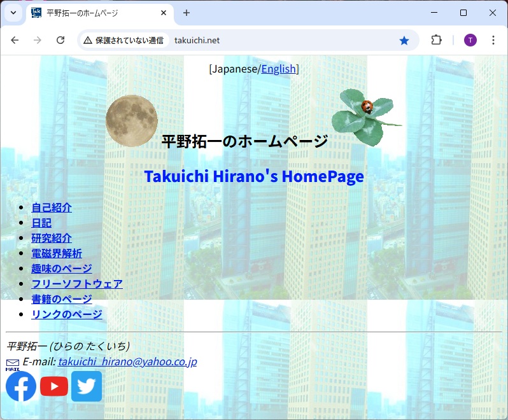508x420 pixels.
Task: Click the Tak Hira tab favicon
Action: (x=36, y=13)
